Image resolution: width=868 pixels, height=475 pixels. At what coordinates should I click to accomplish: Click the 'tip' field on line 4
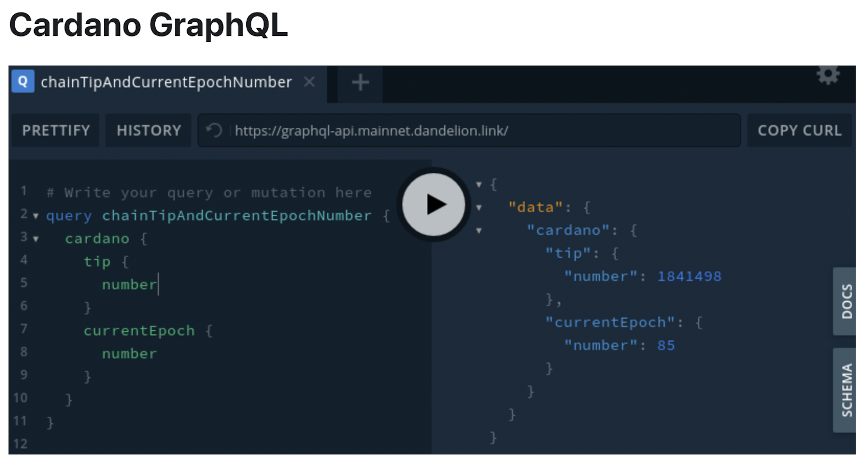(x=97, y=262)
